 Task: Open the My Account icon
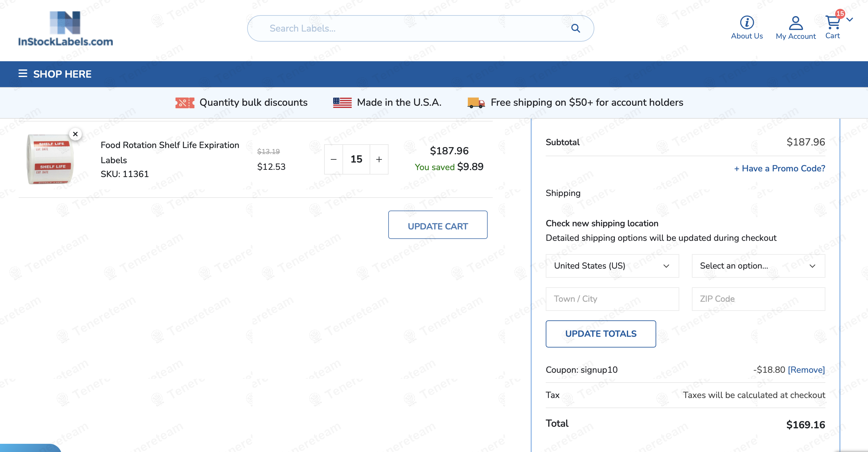tap(795, 23)
